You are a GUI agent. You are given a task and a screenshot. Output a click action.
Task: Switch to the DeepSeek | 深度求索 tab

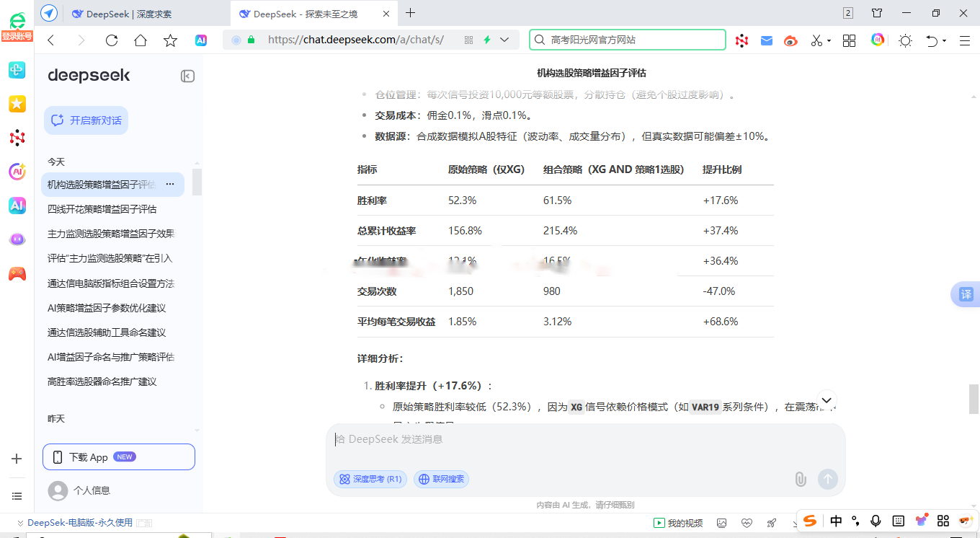pos(129,14)
